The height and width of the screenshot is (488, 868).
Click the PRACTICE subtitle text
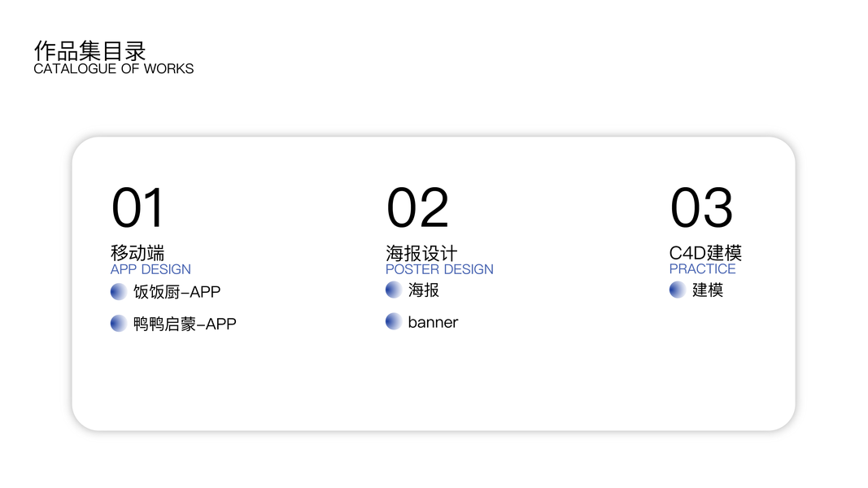[702, 268]
